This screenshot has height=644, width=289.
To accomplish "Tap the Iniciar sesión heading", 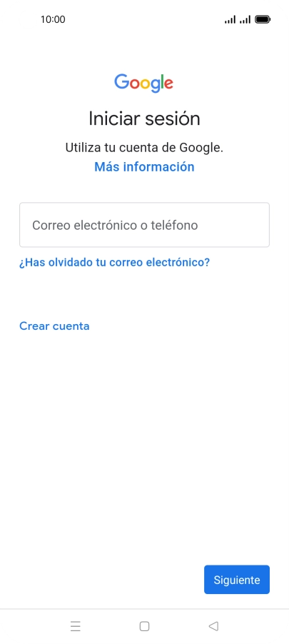I will [x=144, y=119].
